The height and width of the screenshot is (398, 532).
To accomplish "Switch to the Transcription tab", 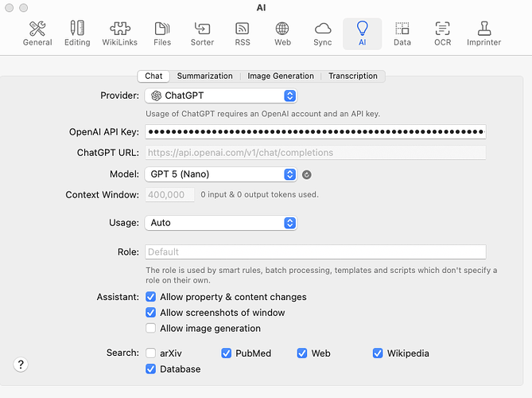I will click(353, 76).
